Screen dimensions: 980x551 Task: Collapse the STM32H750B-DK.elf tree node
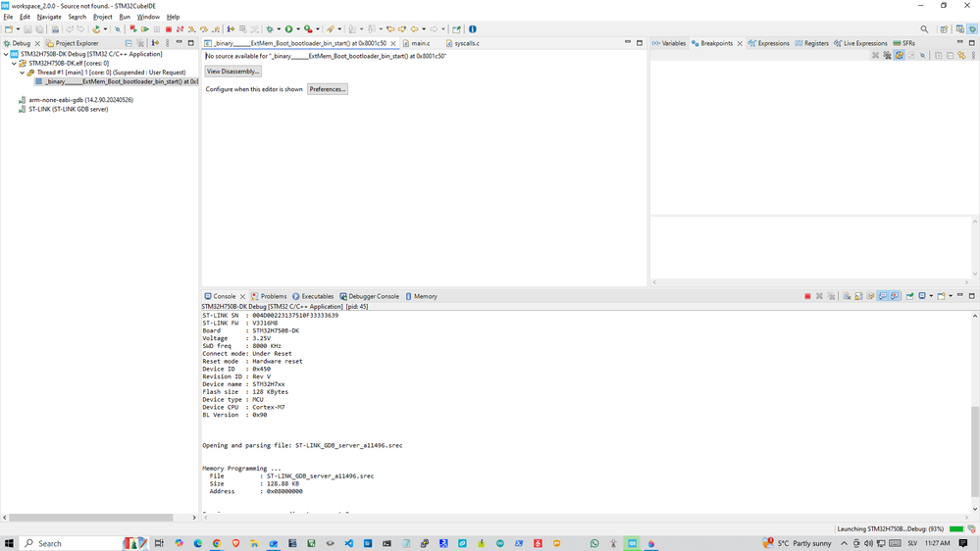coord(14,63)
